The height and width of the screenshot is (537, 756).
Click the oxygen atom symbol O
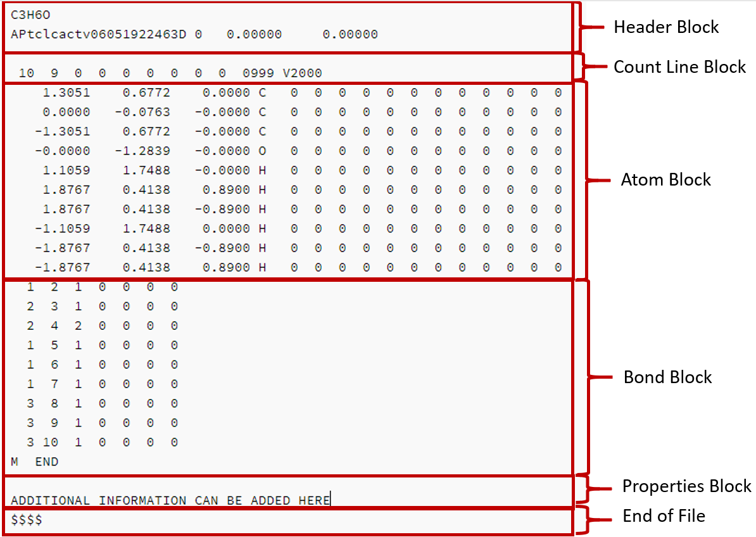tap(262, 151)
